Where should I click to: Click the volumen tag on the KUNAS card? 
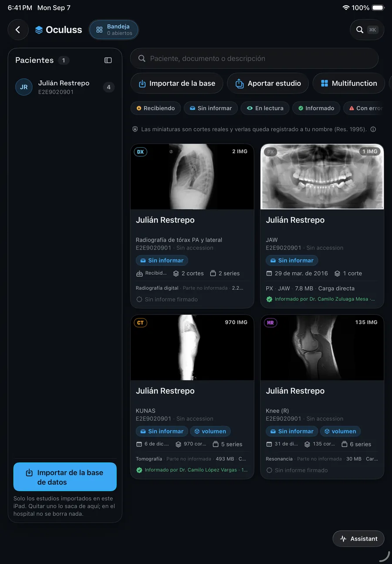tap(210, 431)
